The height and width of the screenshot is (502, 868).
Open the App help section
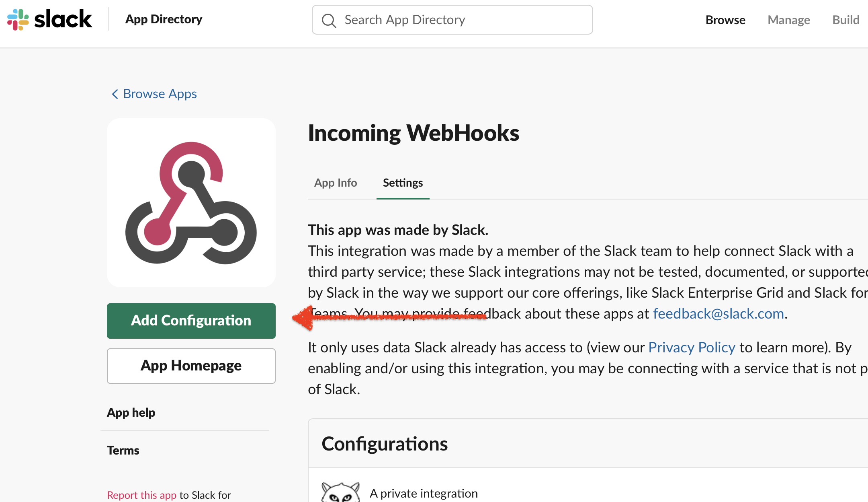pyautogui.click(x=131, y=412)
